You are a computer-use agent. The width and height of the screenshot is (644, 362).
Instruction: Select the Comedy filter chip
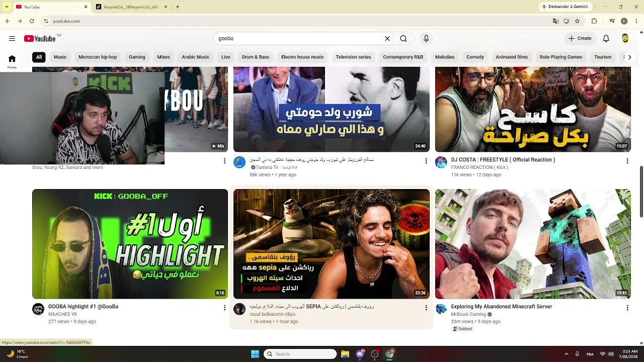[x=475, y=57]
